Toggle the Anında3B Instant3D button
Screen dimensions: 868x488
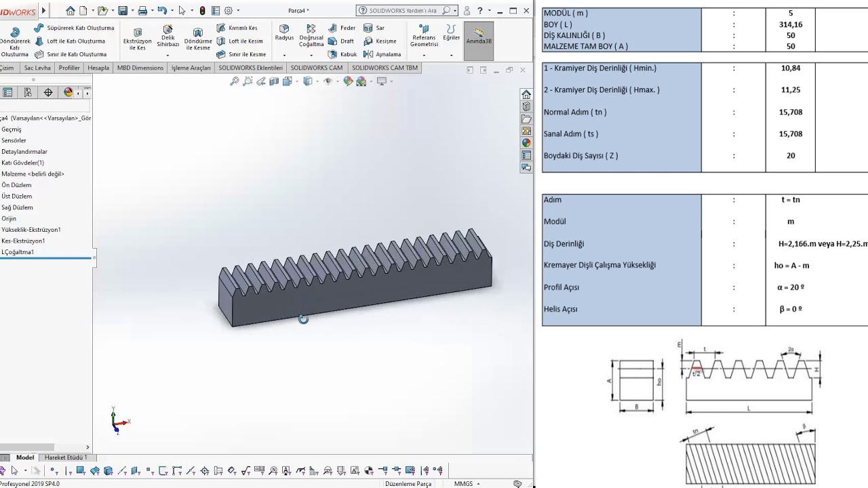point(479,41)
